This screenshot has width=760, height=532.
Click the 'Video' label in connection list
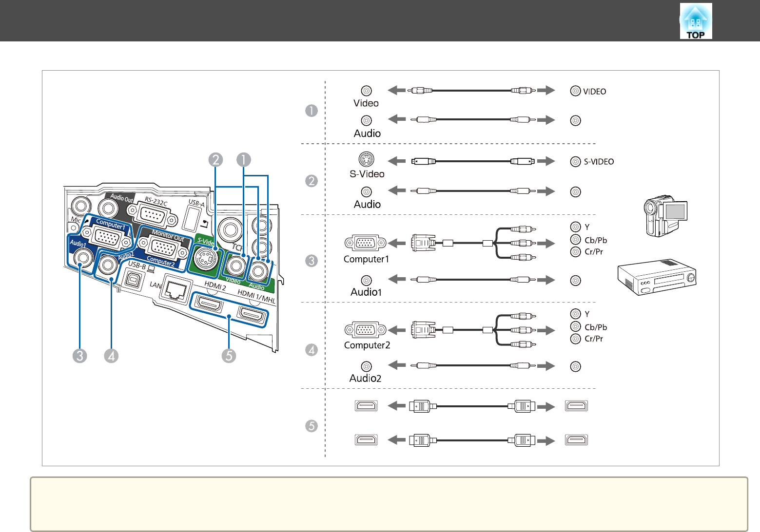pyautogui.click(x=366, y=103)
